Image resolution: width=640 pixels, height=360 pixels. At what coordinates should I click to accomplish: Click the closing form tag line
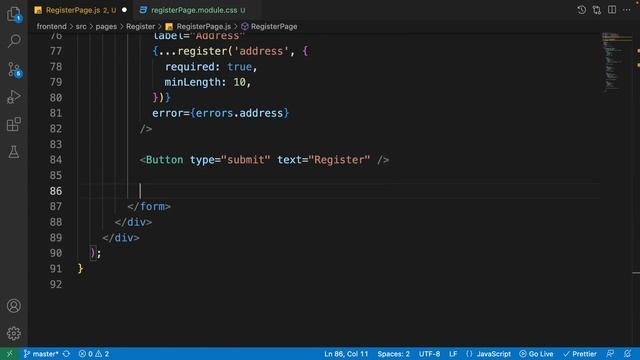(x=149, y=207)
